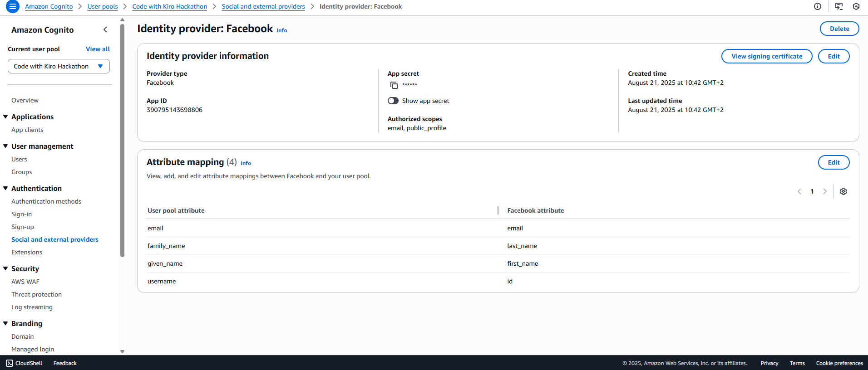Click the User pool attribute column header
Screen dimensions: 868x370
(176, 210)
